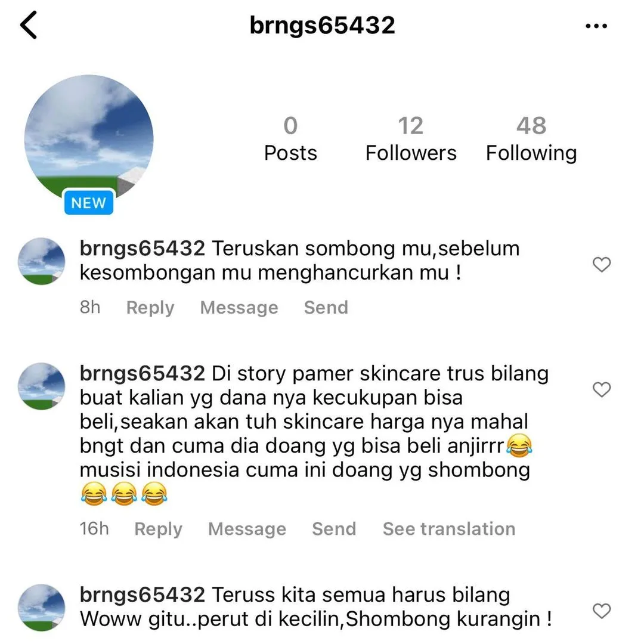Send the 8h comment to someone
Image resolution: width=644 pixels, height=644 pixels.
point(326,307)
